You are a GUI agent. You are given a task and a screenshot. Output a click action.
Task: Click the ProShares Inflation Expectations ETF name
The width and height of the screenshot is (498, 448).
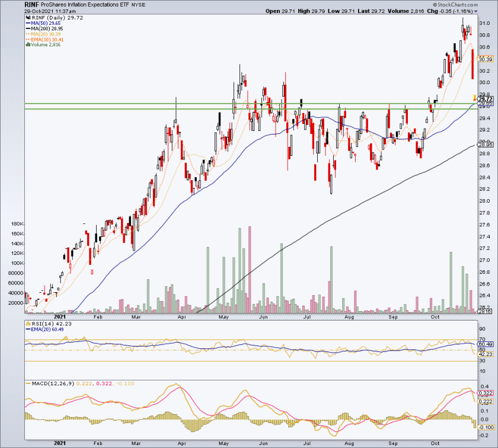point(77,4)
